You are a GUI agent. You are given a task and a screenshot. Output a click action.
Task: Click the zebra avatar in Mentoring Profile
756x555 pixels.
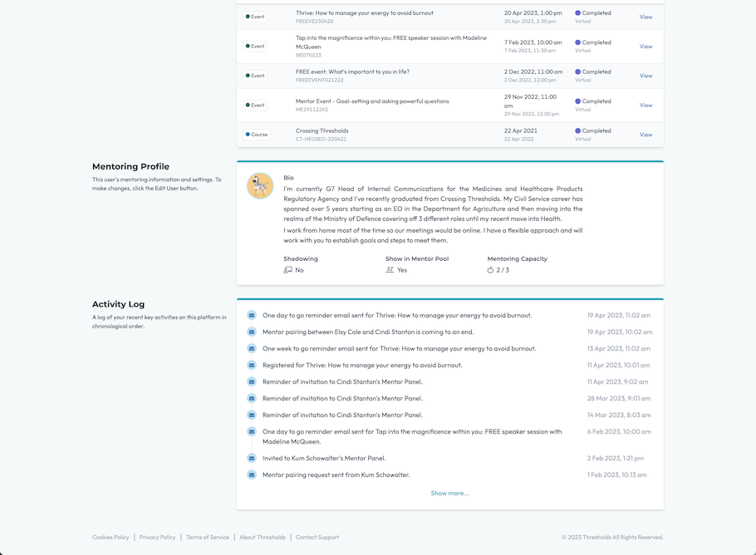point(260,186)
